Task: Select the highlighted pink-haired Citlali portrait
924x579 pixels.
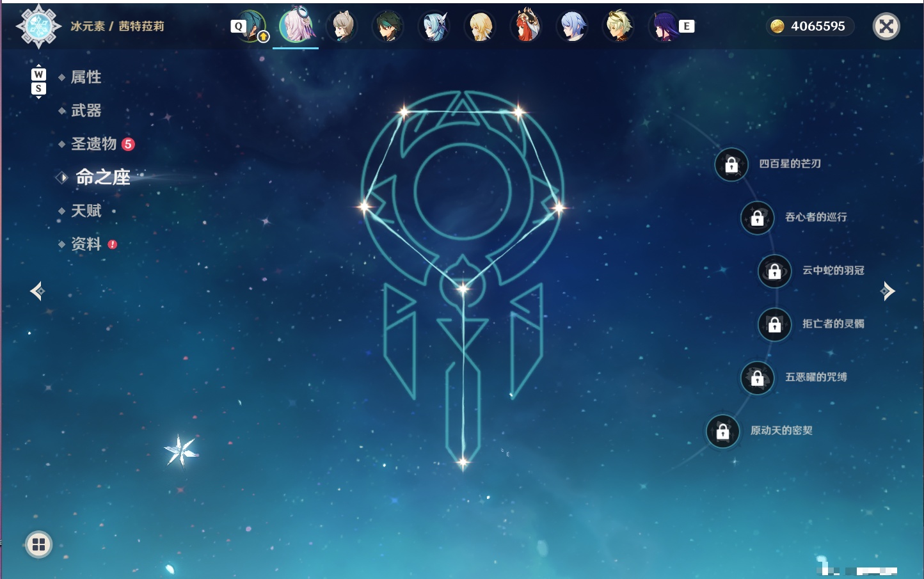Action: [x=296, y=26]
